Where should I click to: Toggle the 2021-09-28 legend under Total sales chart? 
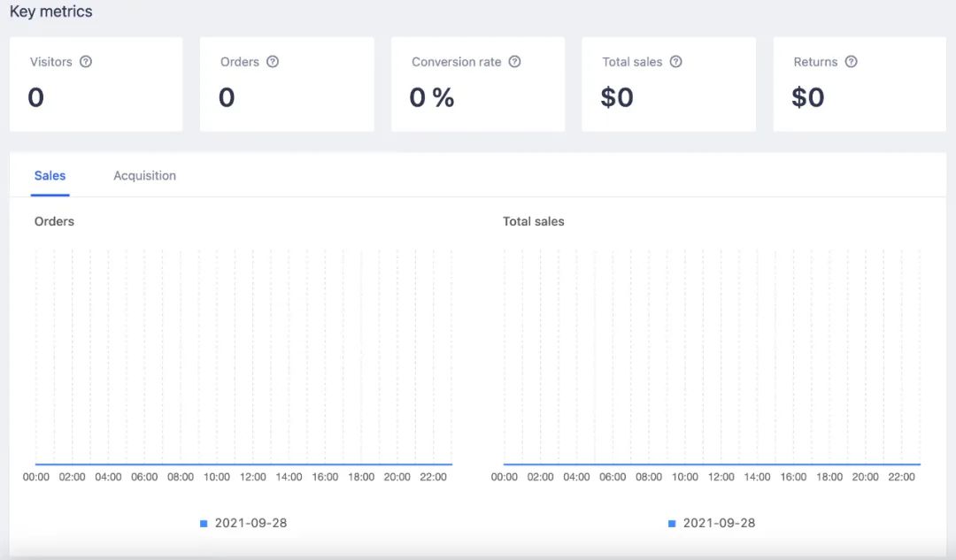pyautogui.click(x=712, y=523)
